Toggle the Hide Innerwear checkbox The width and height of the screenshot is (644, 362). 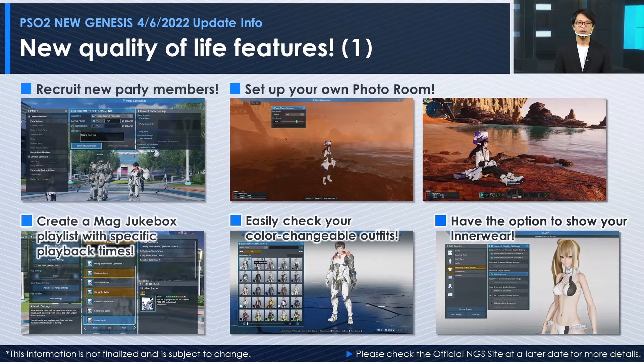click(492, 274)
